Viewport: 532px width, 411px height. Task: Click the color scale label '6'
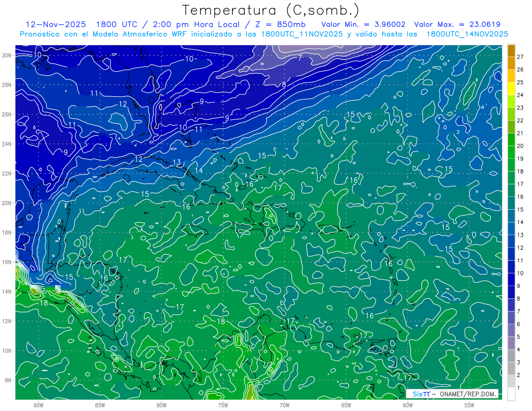click(x=519, y=324)
